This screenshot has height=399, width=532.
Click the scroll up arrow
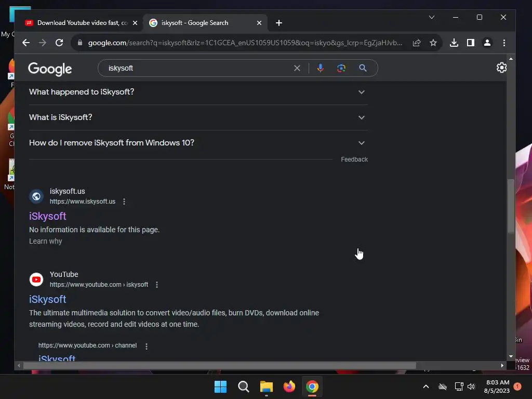(511, 59)
